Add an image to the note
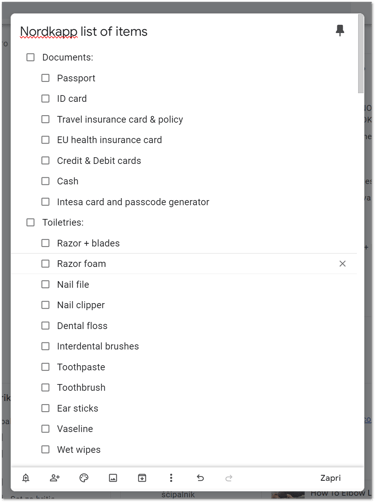Screen dimensions: 375x502 113,478
